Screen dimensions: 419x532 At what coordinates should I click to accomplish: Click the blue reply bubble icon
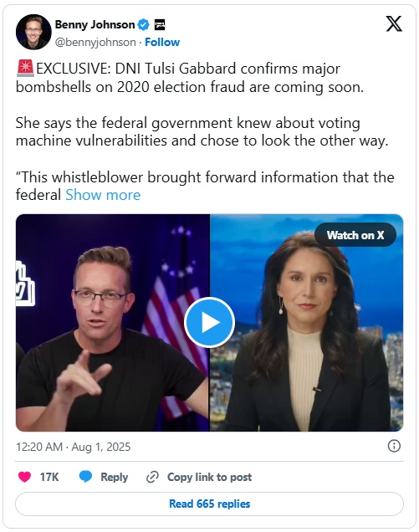[x=85, y=477]
